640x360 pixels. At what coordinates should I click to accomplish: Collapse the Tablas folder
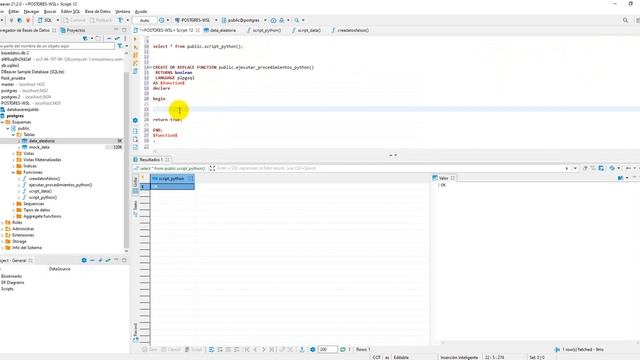[x=13, y=134]
